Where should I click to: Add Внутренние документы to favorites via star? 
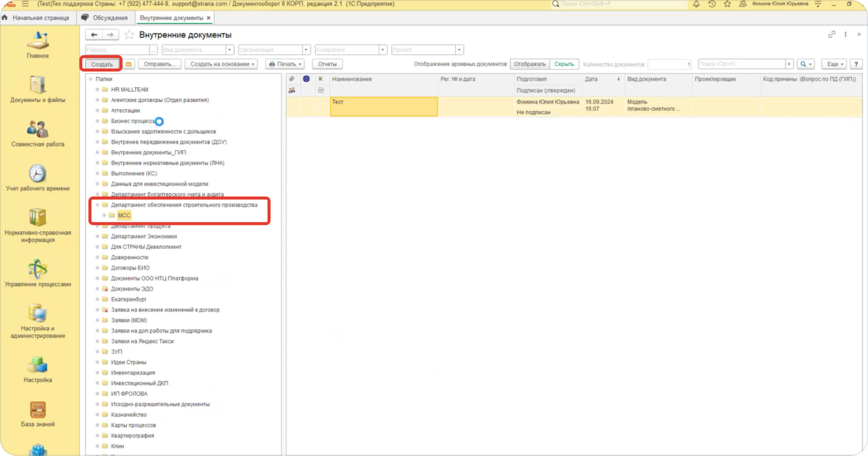click(x=129, y=35)
